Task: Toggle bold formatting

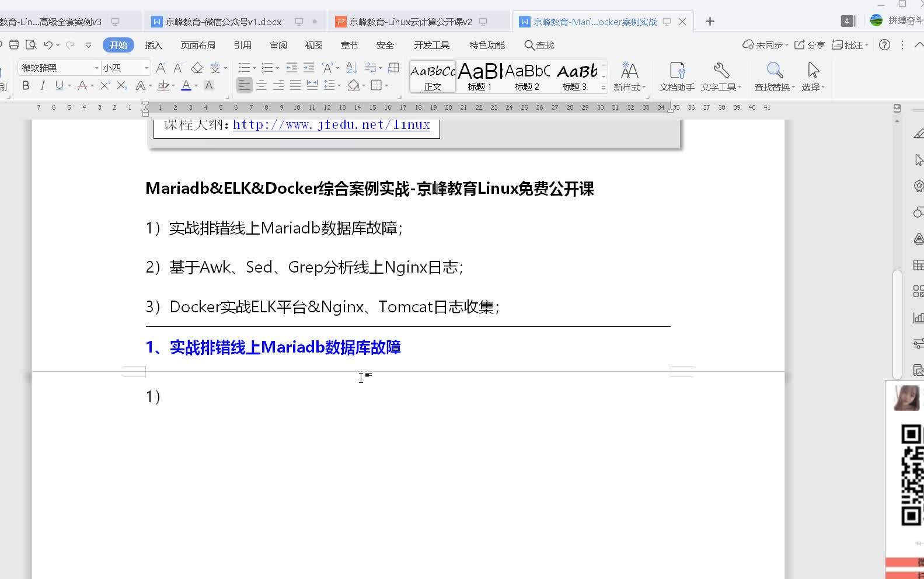Action: 26,86
